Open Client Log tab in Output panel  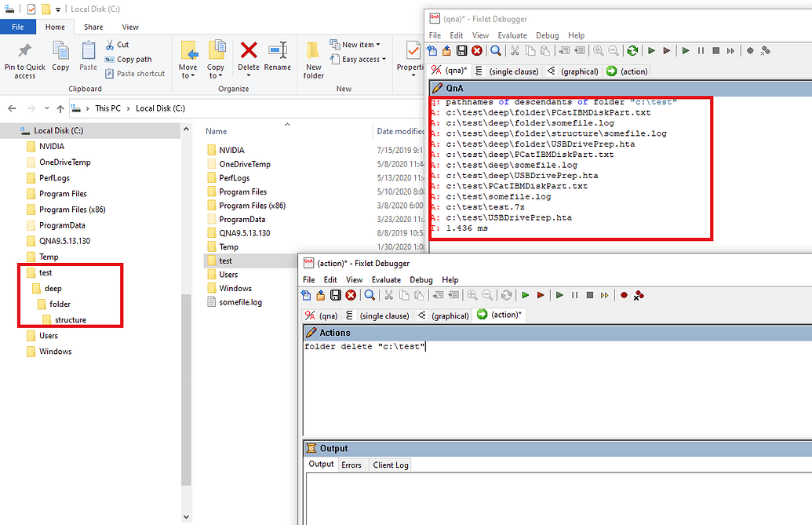tap(391, 465)
